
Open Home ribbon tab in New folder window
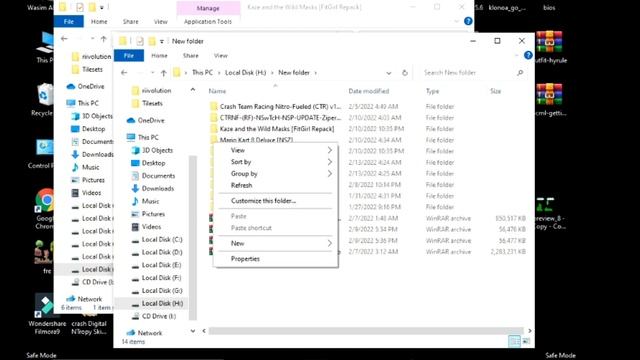point(159,56)
